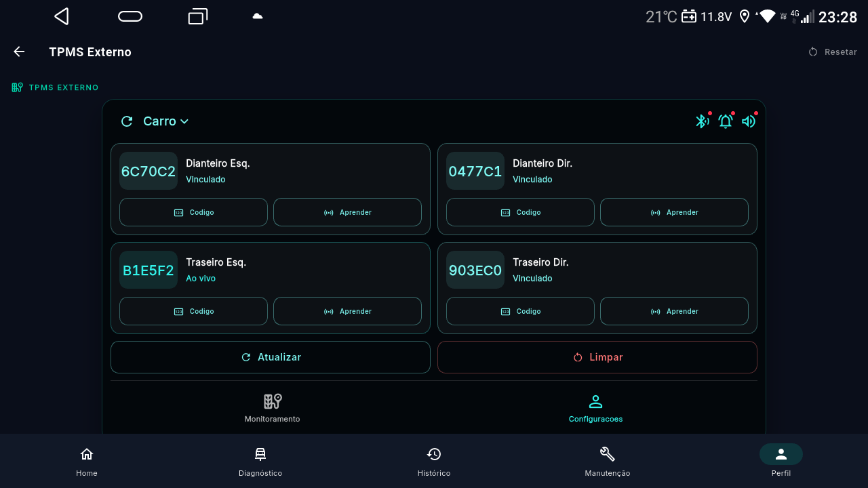Click Codigo for Dianteiro Esq.
868x488 pixels.
click(193, 212)
